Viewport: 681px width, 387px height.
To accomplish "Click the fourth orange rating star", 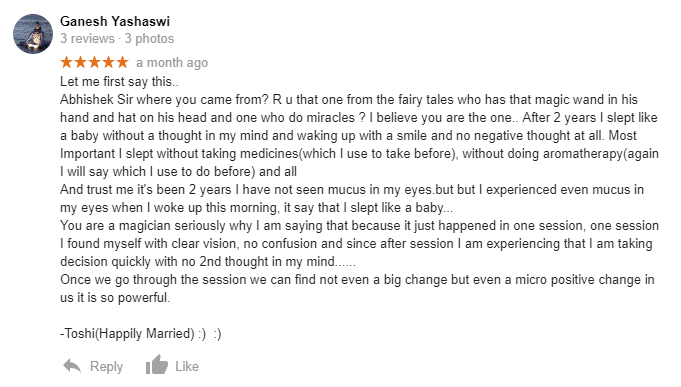I will click(x=108, y=62).
